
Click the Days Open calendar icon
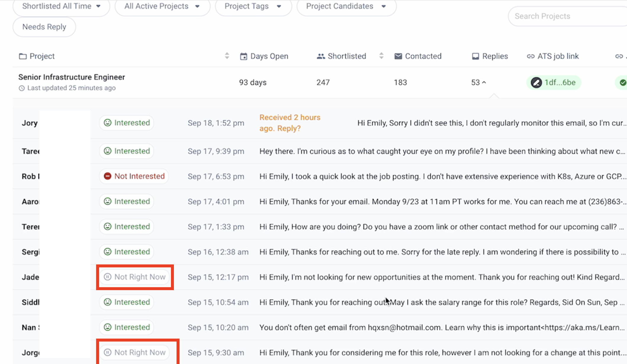[243, 56]
